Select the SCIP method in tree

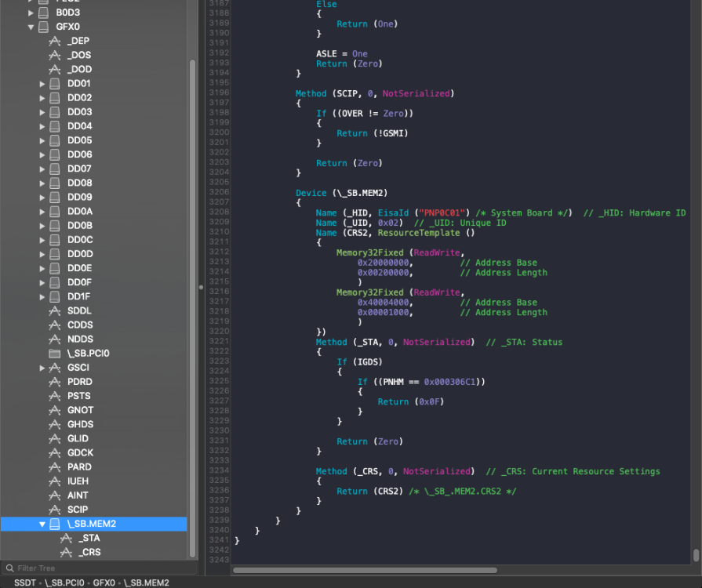click(x=93, y=510)
